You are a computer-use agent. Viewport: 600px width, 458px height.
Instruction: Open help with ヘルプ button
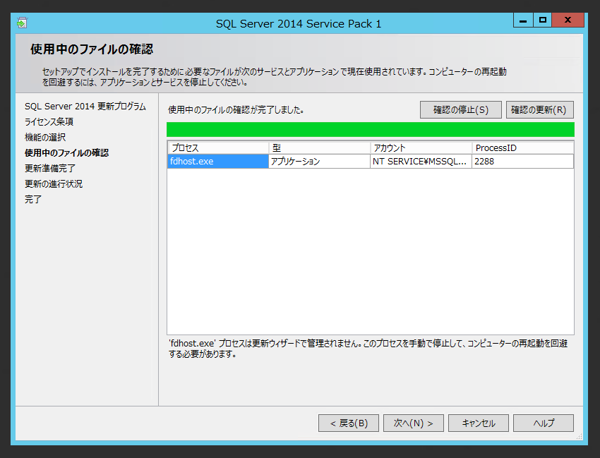[543, 423]
